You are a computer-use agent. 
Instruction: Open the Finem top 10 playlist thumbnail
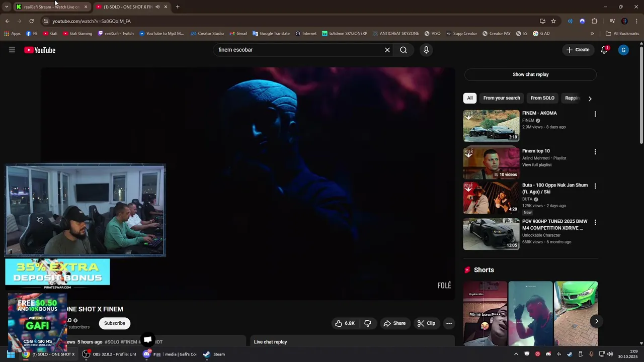(x=491, y=163)
